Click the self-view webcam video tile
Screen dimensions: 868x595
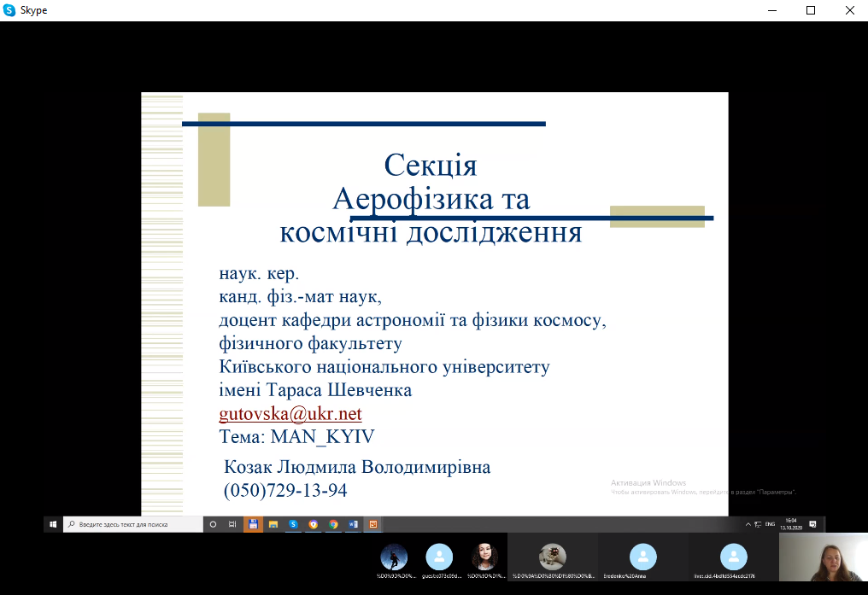824,557
